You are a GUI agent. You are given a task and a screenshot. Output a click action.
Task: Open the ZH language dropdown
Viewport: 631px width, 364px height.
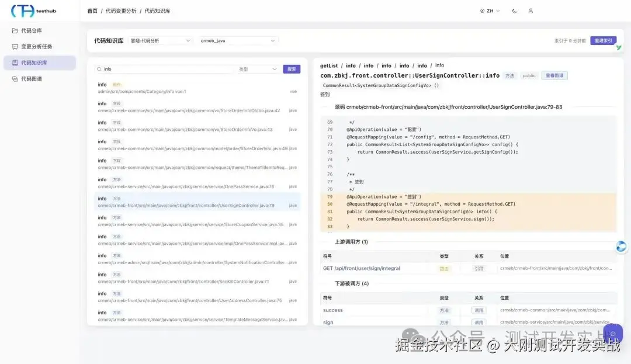490,11
